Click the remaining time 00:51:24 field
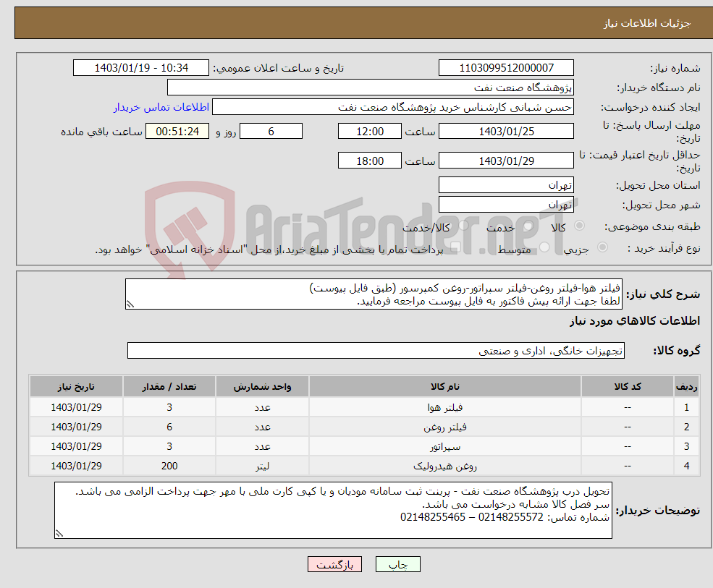 point(177,132)
